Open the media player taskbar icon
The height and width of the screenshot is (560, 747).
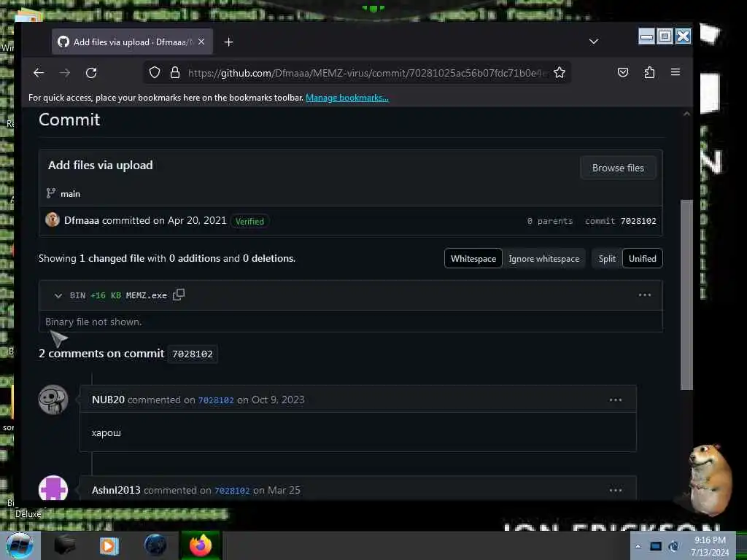109,545
